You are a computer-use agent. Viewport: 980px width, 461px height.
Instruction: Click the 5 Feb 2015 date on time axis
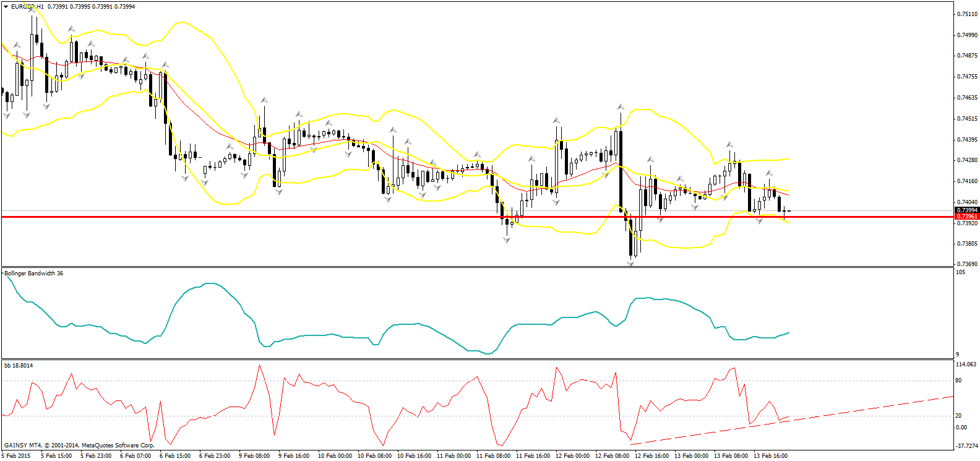coord(16,456)
